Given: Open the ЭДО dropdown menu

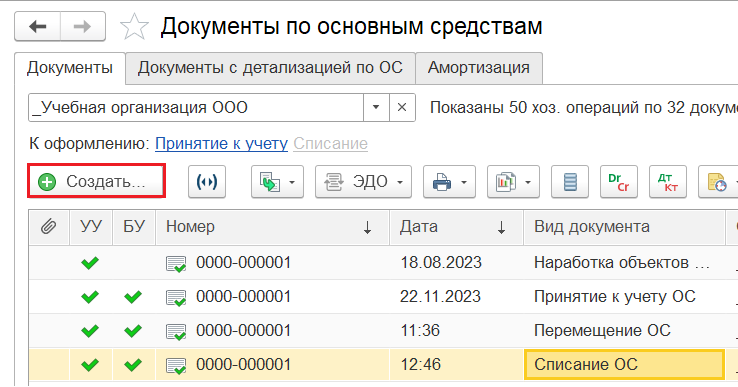Looking at the screenshot, I should (x=363, y=181).
